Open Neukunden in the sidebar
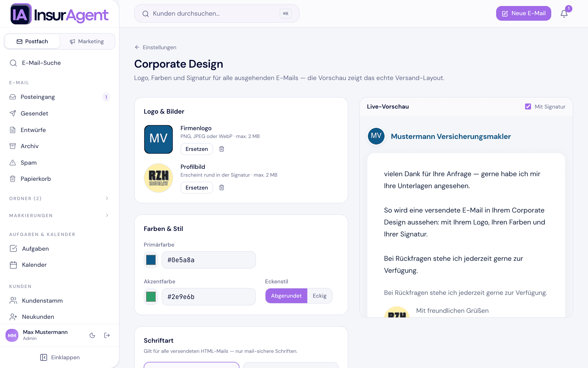Viewport: 588px width, 368px height. coord(59,317)
